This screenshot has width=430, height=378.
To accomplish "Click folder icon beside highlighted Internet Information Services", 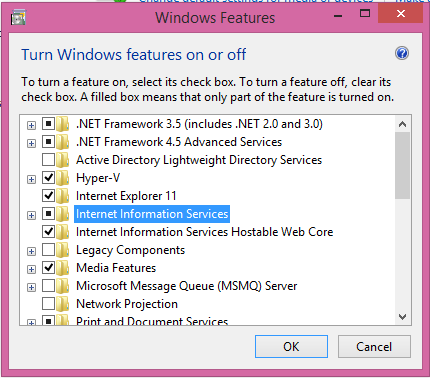I will click(62, 214).
